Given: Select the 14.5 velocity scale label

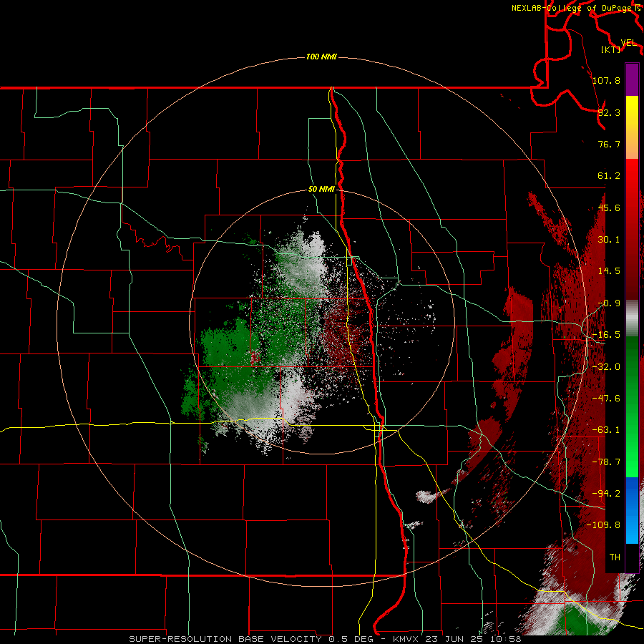Looking at the screenshot, I should [609, 271].
